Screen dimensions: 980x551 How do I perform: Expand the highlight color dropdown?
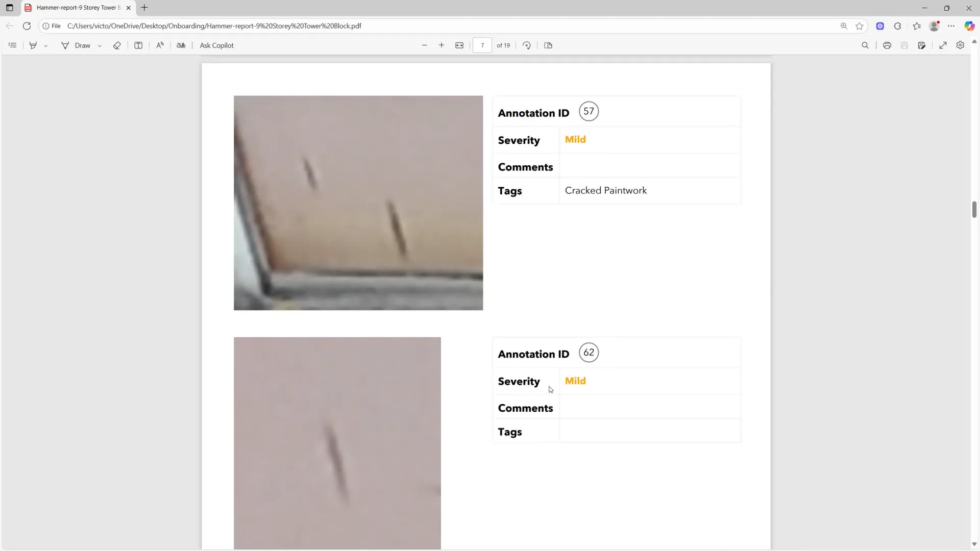(46, 46)
